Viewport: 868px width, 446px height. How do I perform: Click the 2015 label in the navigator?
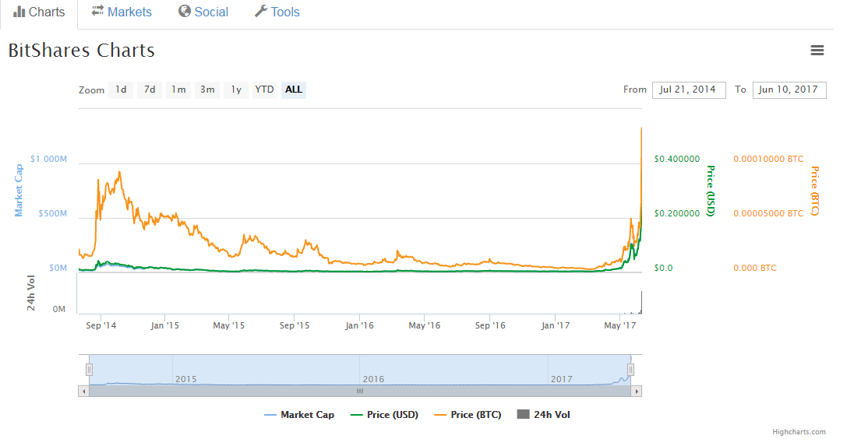point(186,379)
